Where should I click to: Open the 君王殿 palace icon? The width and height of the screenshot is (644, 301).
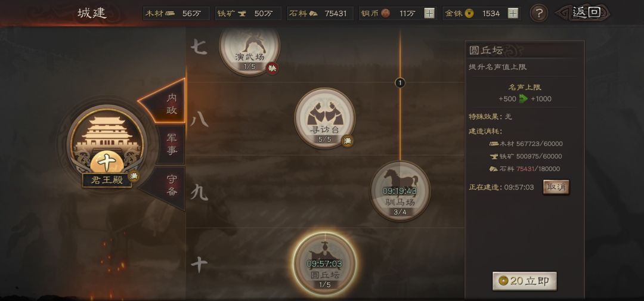[x=107, y=145]
